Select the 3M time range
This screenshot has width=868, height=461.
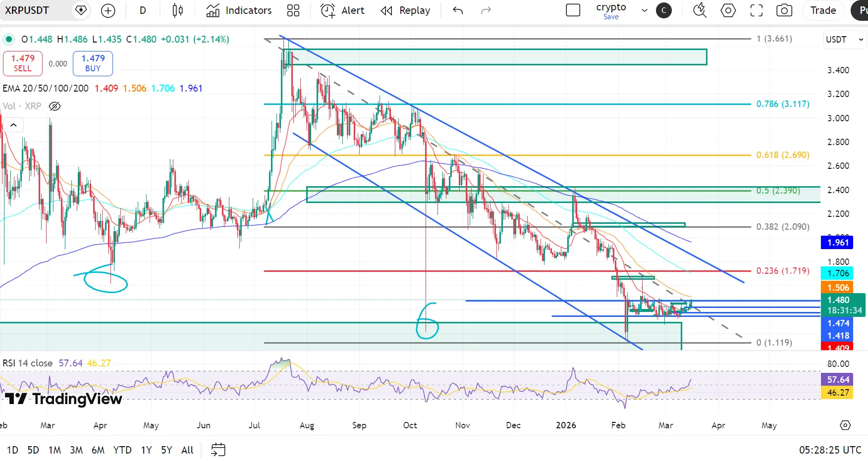pyautogui.click(x=76, y=450)
